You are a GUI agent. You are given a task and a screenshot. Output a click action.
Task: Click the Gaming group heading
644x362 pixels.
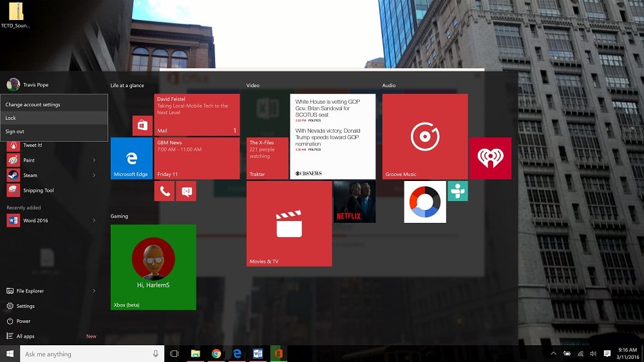tap(119, 216)
